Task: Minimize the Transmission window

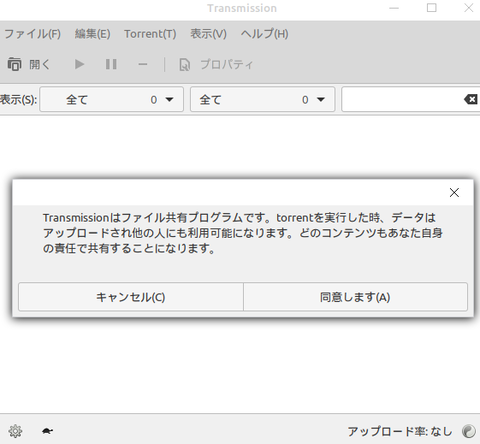Action: 394,8
